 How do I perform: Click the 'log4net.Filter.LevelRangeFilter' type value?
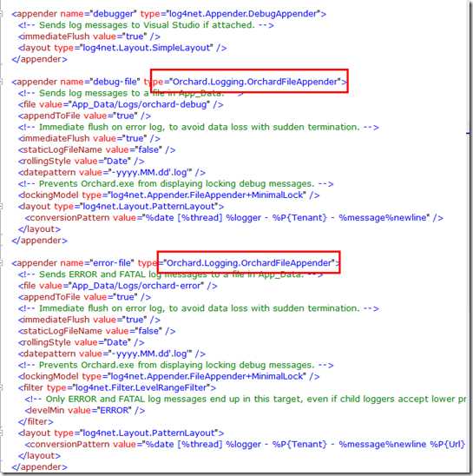pyautogui.click(x=141, y=387)
